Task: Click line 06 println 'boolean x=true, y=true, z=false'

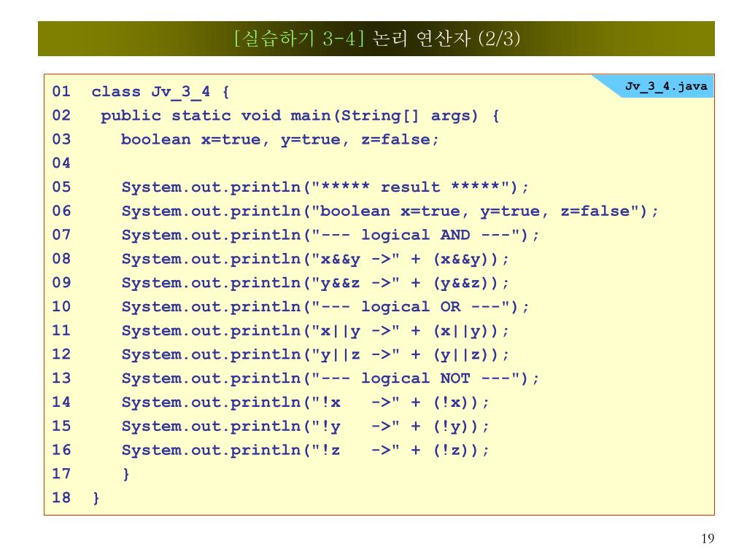Action: [x=390, y=211]
